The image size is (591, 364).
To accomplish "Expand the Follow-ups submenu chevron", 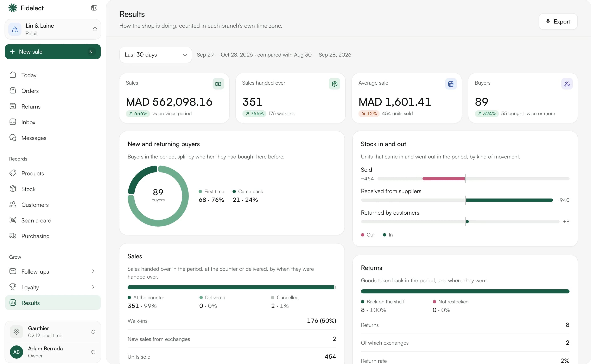I will pyautogui.click(x=93, y=271).
